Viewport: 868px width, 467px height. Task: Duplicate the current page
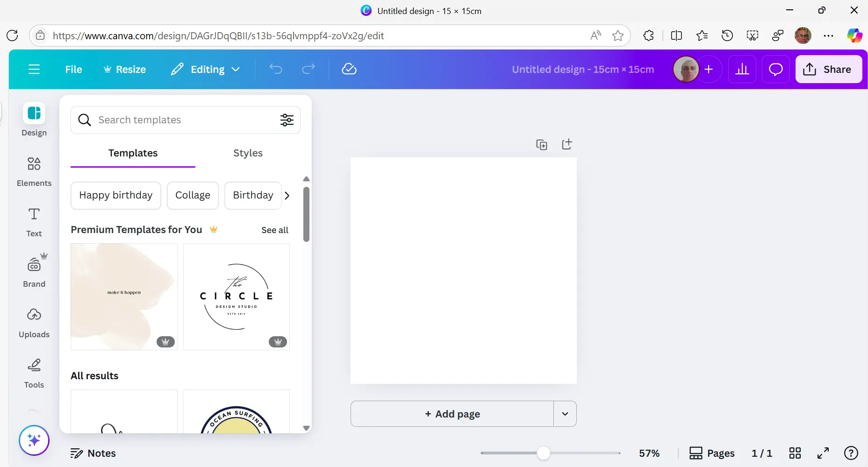[542, 145]
